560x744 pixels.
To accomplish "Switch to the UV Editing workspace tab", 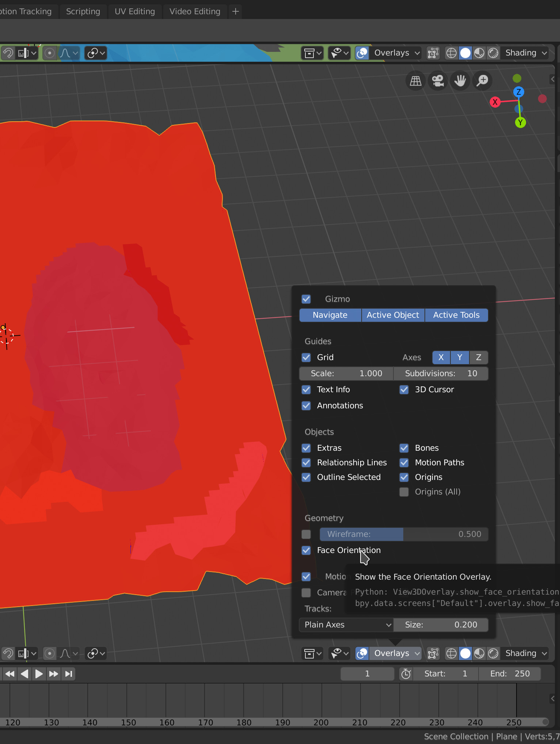I will pyautogui.click(x=135, y=11).
